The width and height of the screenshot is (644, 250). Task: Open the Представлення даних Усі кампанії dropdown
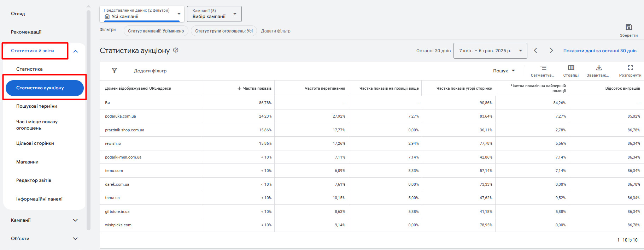142,14
